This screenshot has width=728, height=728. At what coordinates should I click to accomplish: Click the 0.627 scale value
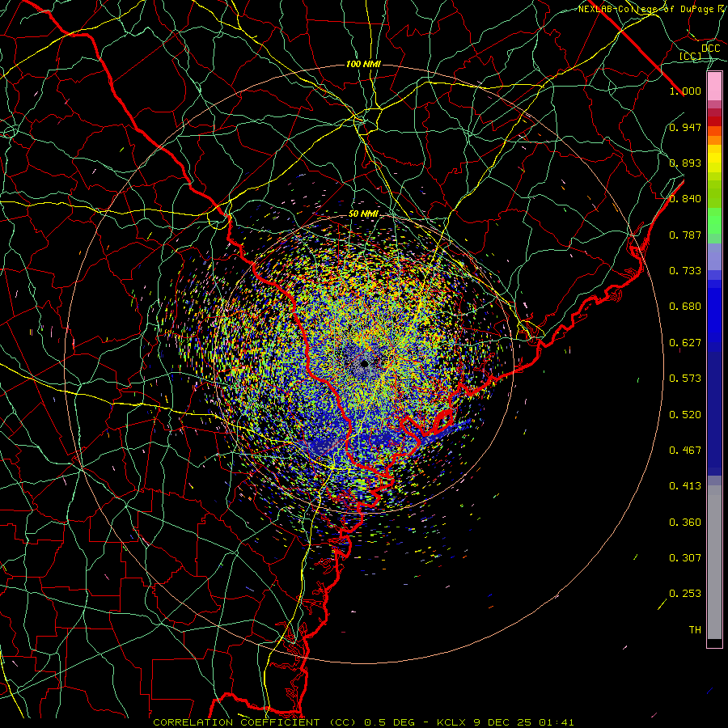[685, 343]
